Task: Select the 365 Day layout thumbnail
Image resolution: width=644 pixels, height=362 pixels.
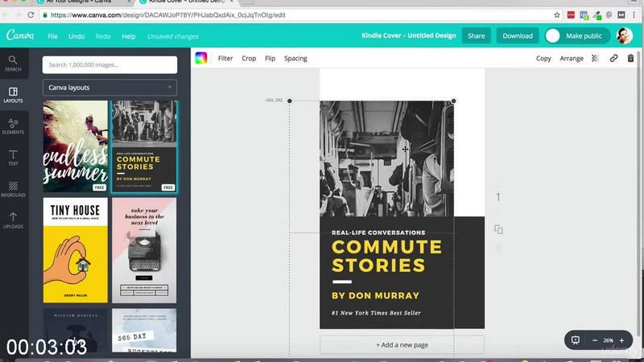Action: 144,331
